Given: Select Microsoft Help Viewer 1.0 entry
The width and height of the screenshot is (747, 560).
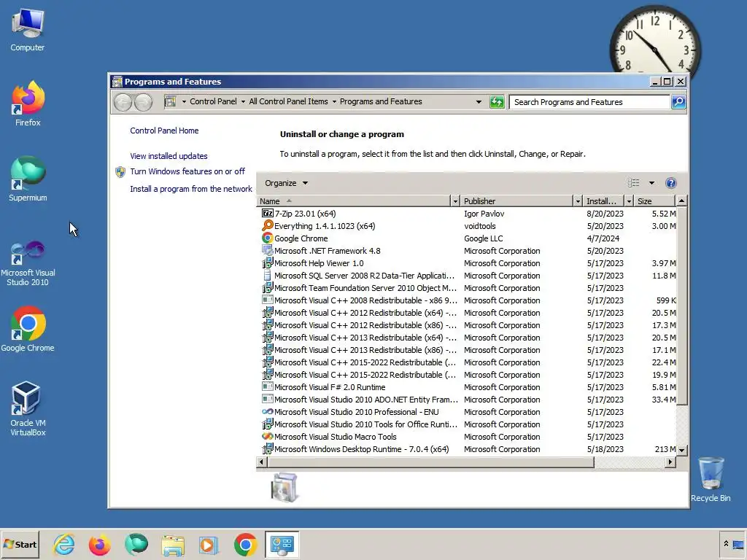Looking at the screenshot, I should 468,263.
